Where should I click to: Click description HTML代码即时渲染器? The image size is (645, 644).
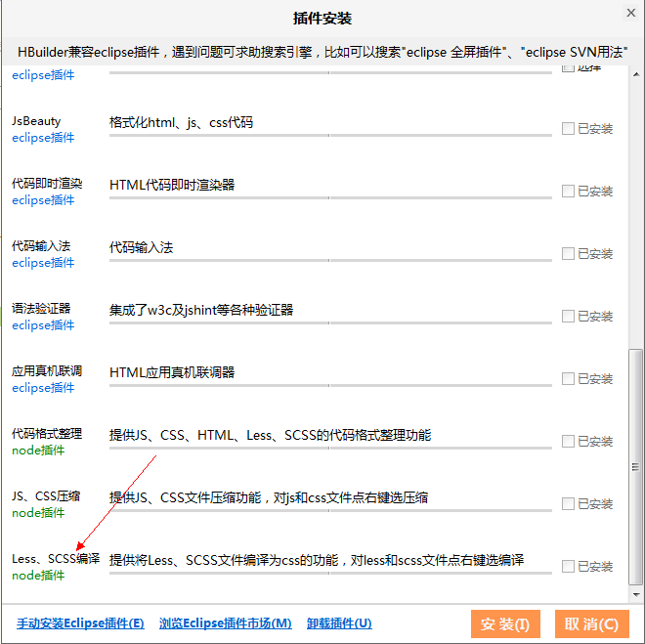pos(172,185)
